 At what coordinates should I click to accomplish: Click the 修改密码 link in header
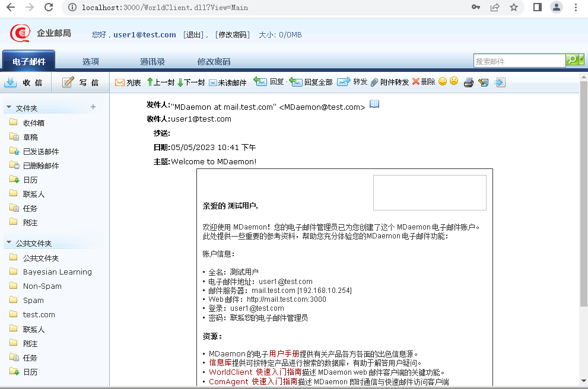(233, 35)
